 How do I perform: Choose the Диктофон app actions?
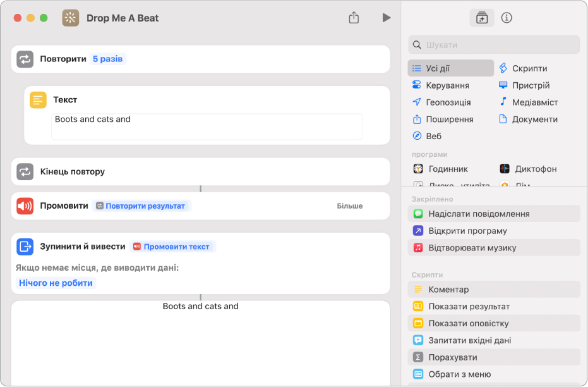[x=529, y=169]
